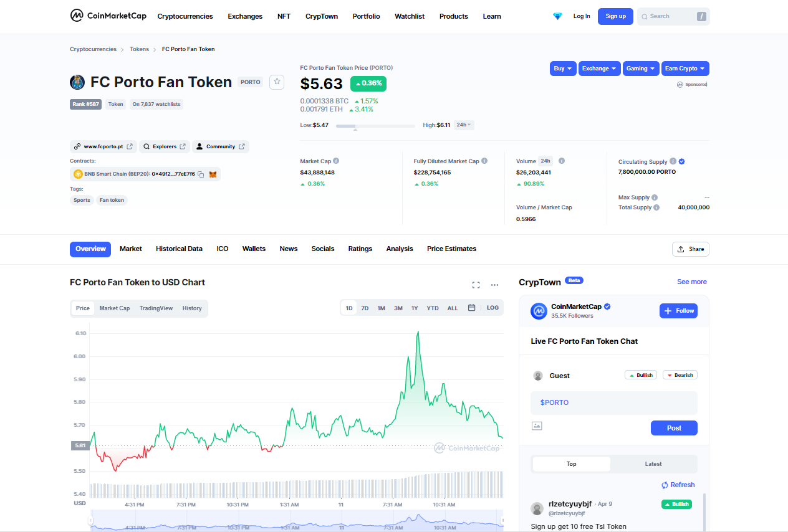This screenshot has width=788, height=532.
Task: Submit chat with Post button
Action: (x=674, y=428)
